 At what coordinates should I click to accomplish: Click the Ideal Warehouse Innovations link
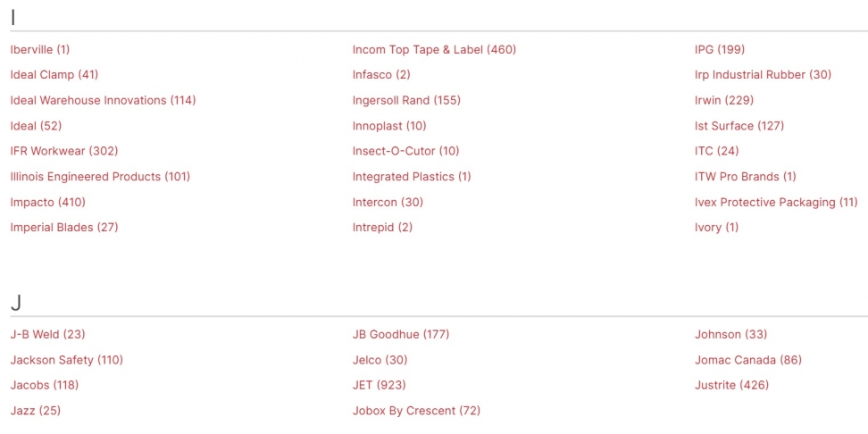click(103, 101)
